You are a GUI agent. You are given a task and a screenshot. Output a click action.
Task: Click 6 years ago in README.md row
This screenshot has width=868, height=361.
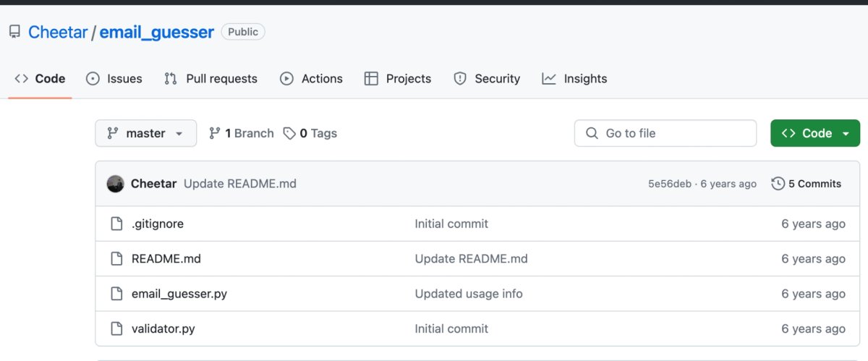pyautogui.click(x=813, y=259)
